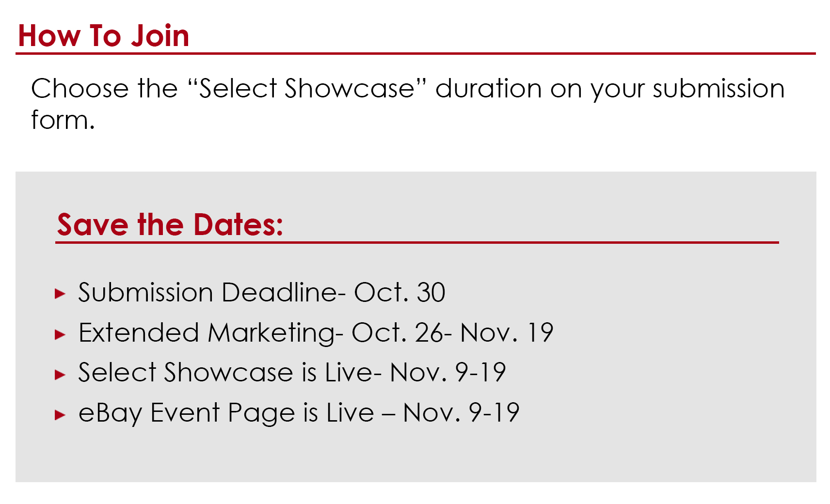Screen dimensions: 830x504
Task: Select the "Save the Dates:" heading
Action: (170, 225)
